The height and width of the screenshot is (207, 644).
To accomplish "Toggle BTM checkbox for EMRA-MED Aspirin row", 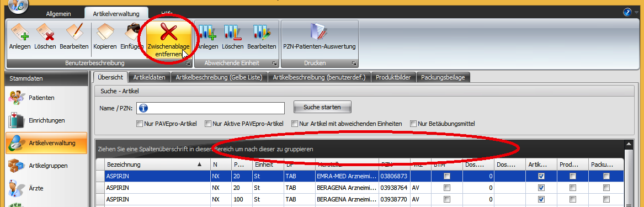I will (446, 176).
